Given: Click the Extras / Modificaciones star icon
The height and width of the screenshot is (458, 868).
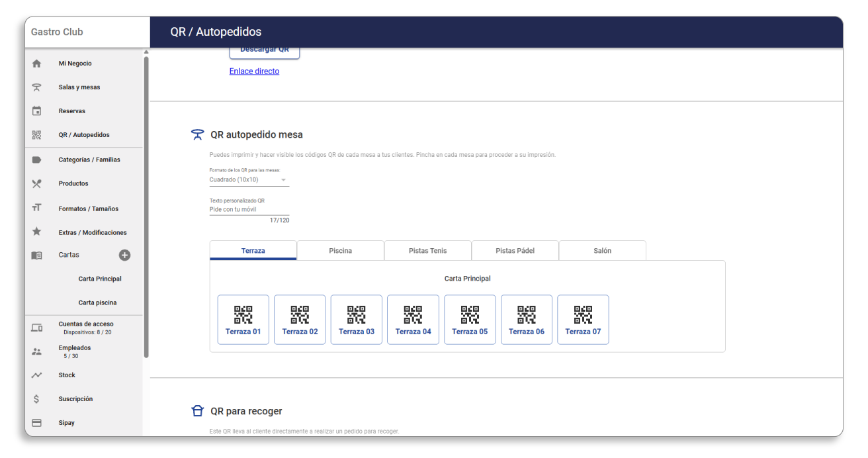Looking at the screenshot, I should coord(36,232).
